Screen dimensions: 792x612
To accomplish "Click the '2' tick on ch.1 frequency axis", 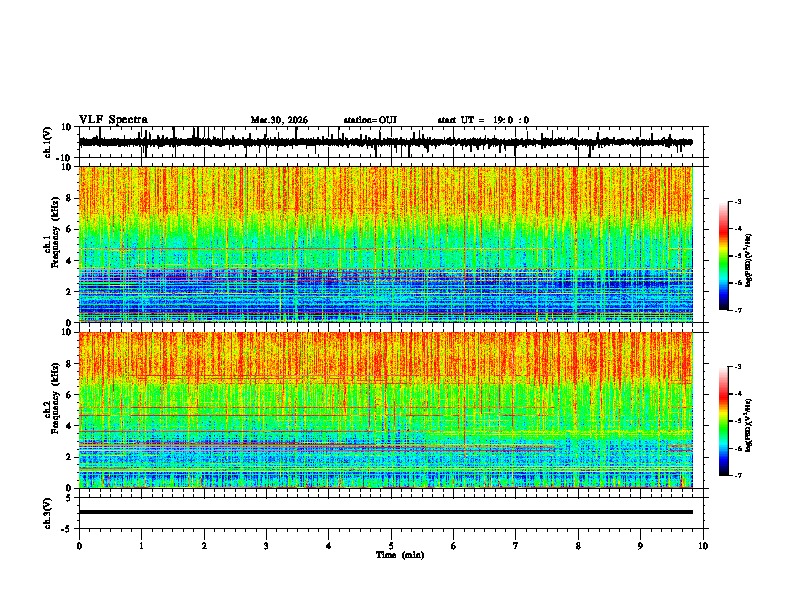I will coord(69,292).
